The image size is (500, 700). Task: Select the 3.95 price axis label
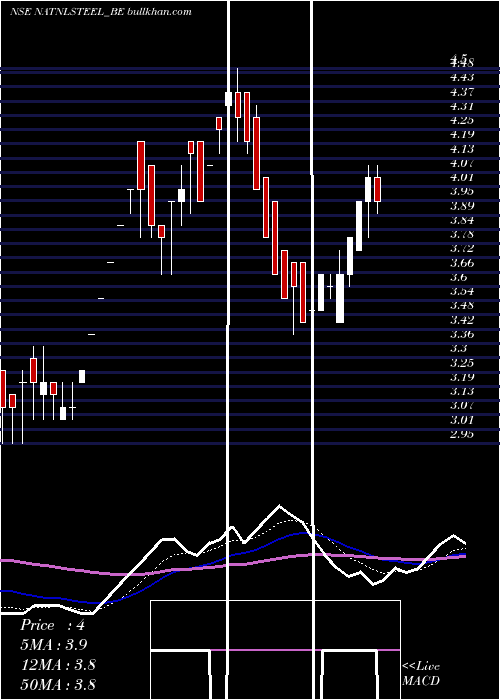tap(462, 192)
